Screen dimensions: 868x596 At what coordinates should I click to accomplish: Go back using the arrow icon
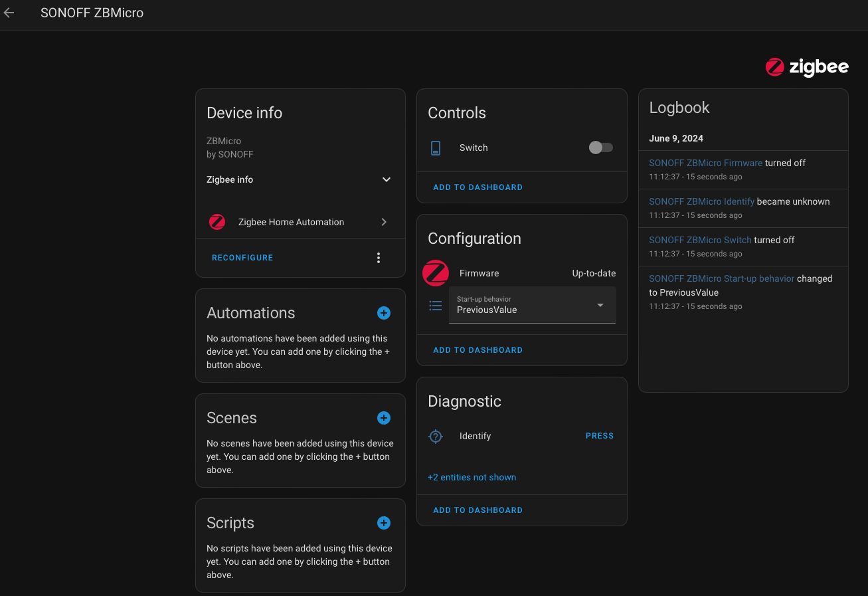pyautogui.click(x=9, y=13)
